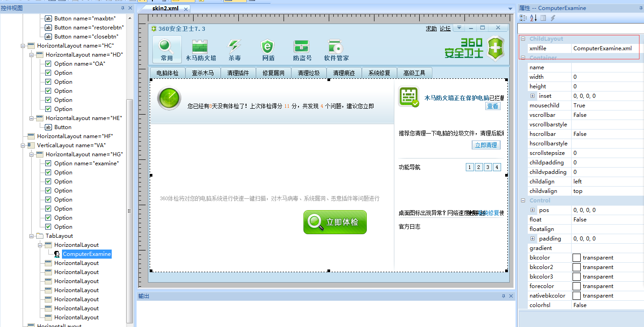Switch to the 清理垃圾 tab in preview
The height and width of the screenshot is (327, 644).
pos(308,72)
